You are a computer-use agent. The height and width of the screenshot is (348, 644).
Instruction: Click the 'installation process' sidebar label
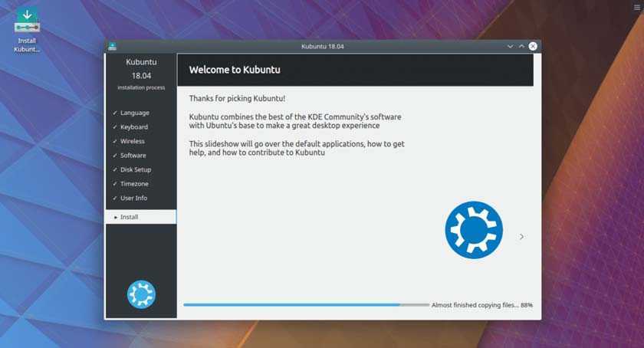pos(141,87)
